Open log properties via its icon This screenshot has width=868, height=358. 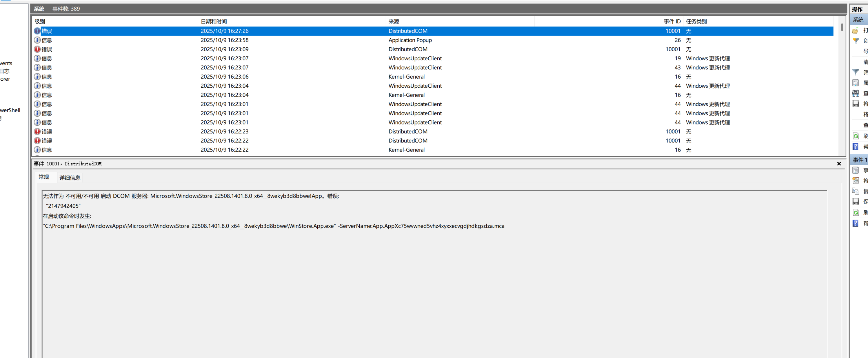[x=855, y=83]
